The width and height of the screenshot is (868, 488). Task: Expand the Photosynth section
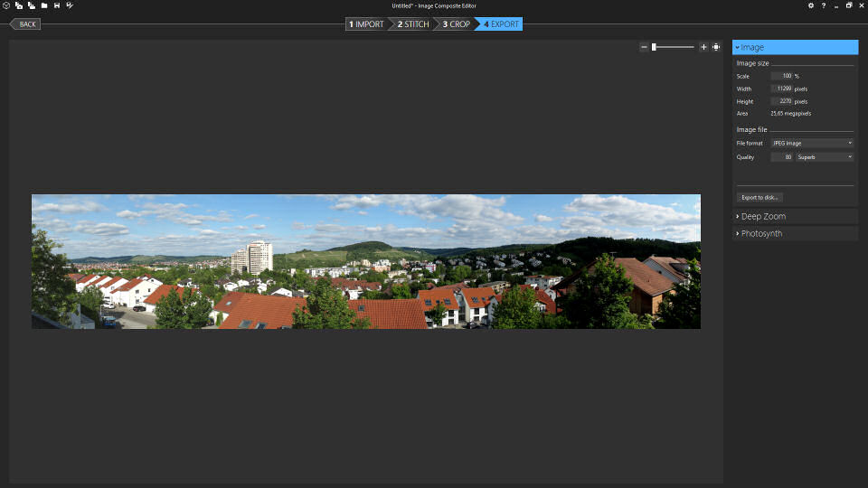(x=795, y=234)
